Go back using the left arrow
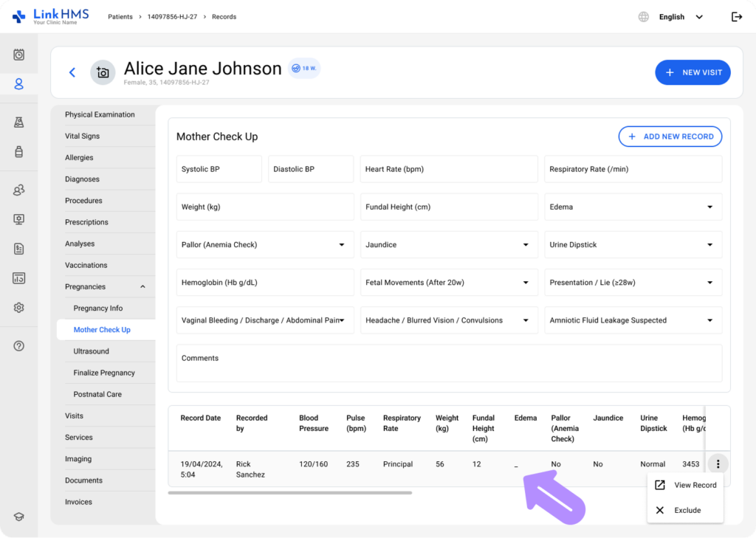This screenshot has height=538, width=756. 72,72
